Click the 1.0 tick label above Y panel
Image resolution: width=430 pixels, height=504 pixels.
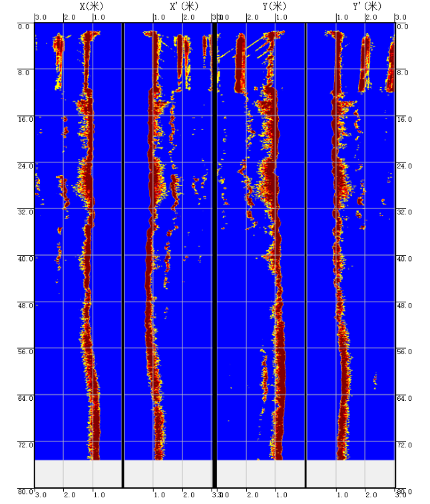[x=282, y=17]
